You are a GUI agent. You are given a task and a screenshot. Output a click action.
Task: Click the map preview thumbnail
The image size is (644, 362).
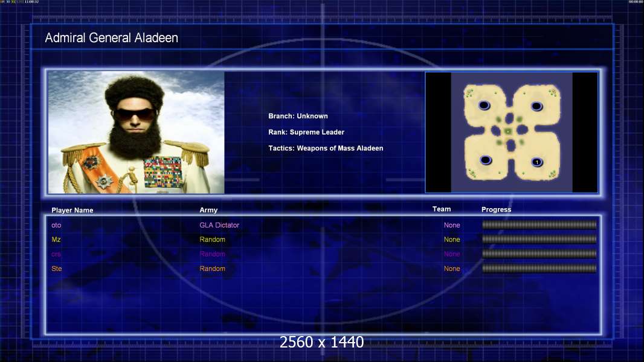click(511, 132)
